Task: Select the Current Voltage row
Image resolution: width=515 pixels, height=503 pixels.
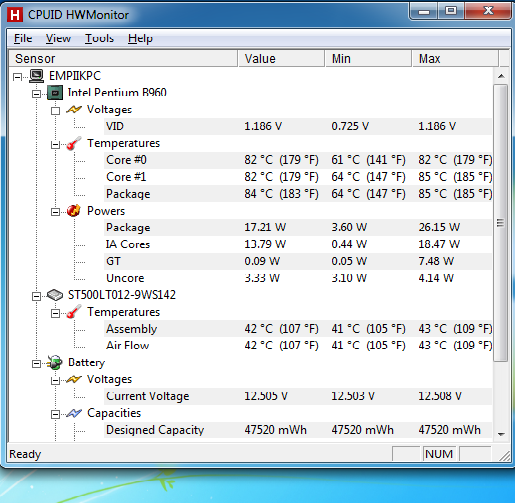Action: point(298,396)
